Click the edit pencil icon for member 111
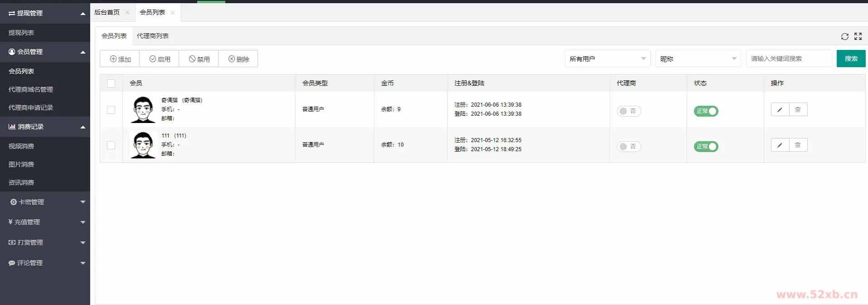Image resolution: width=868 pixels, height=305 pixels. tap(780, 145)
